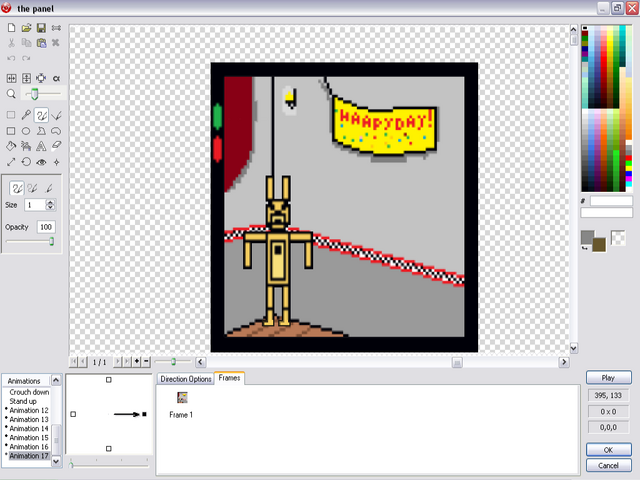Click the Flip vertically icon
Viewport: 640px width, 480px height.
[x=26, y=78]
